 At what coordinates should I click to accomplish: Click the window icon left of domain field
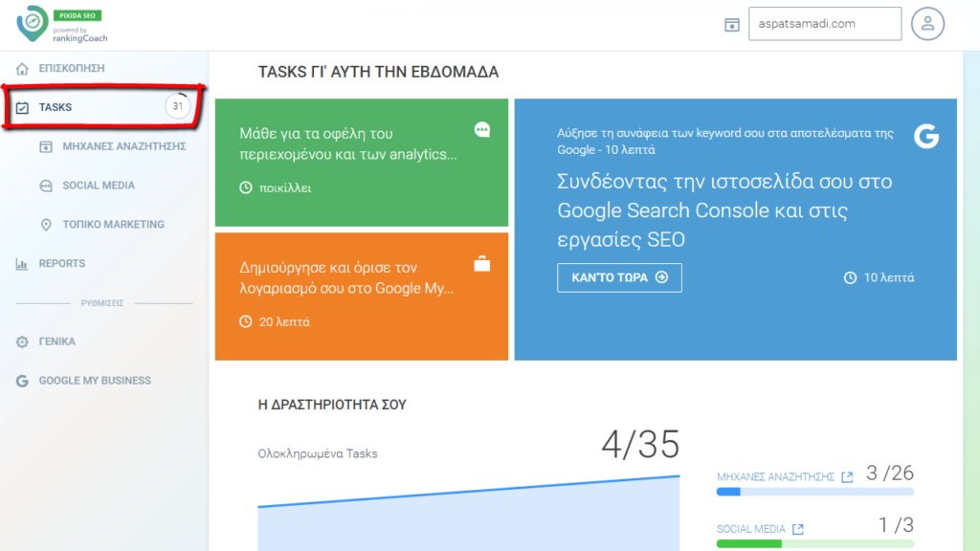(x=732, y=24)
